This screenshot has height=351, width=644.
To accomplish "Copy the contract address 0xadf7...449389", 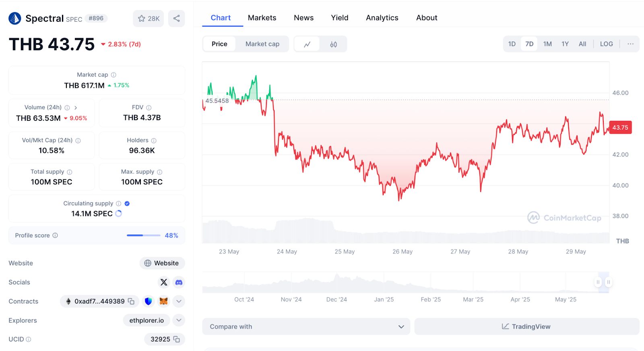I will tap(131, 301).
